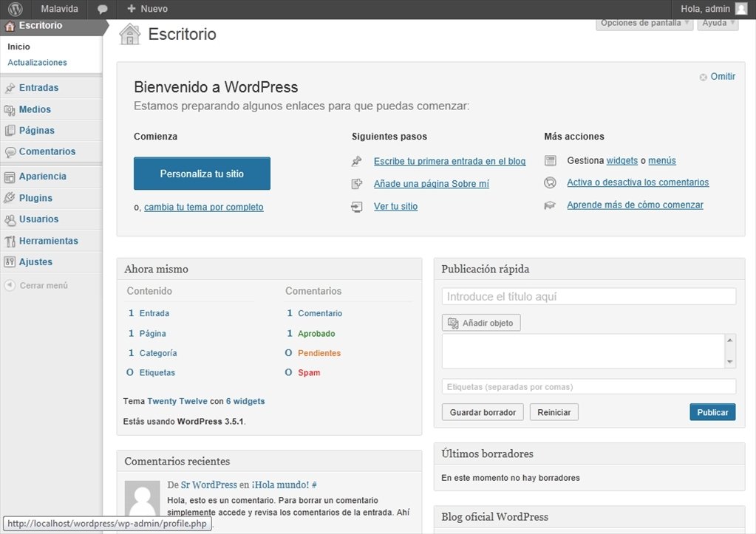This screenshot has width=756, height=534.
Task: Click the Ajustes settings icon in sidebar
Action: [x=10, y=261]
